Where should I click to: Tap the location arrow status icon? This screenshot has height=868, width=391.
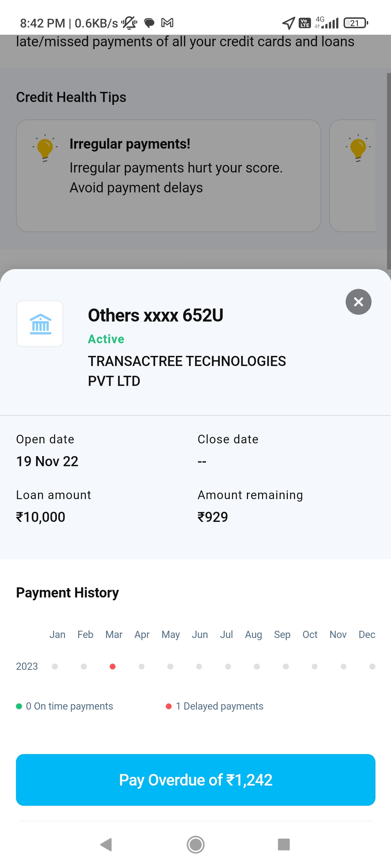pos(288,23)
